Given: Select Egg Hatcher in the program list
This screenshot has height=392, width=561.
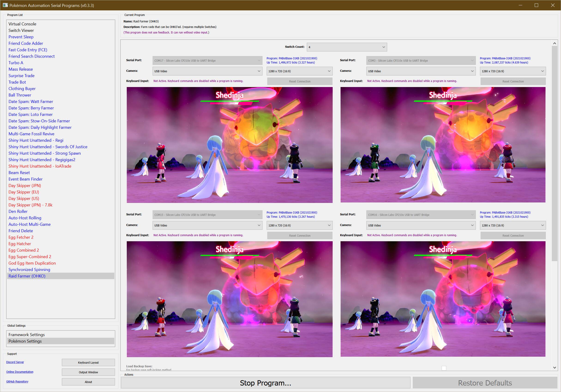Looking at the screenshot, I should coord(20,244).
